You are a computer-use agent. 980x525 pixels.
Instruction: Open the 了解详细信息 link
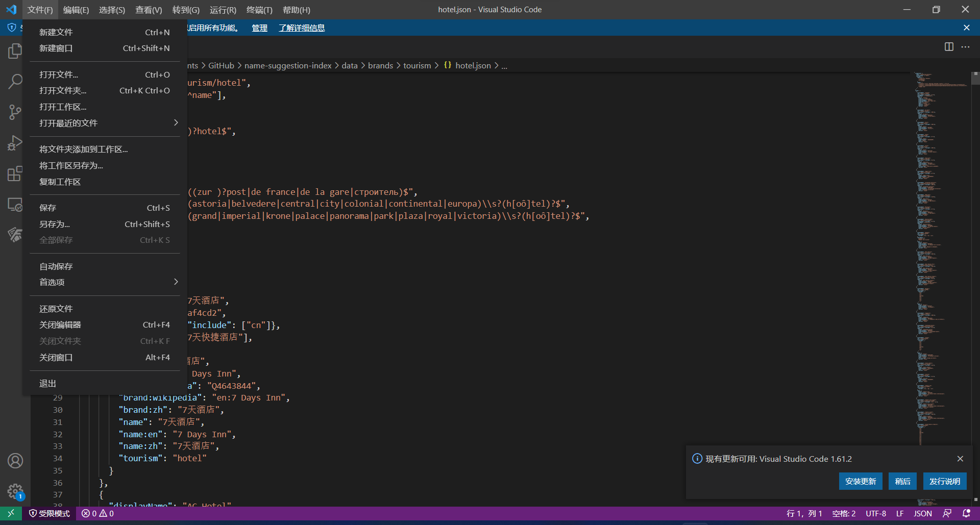(x=302, y=28)
